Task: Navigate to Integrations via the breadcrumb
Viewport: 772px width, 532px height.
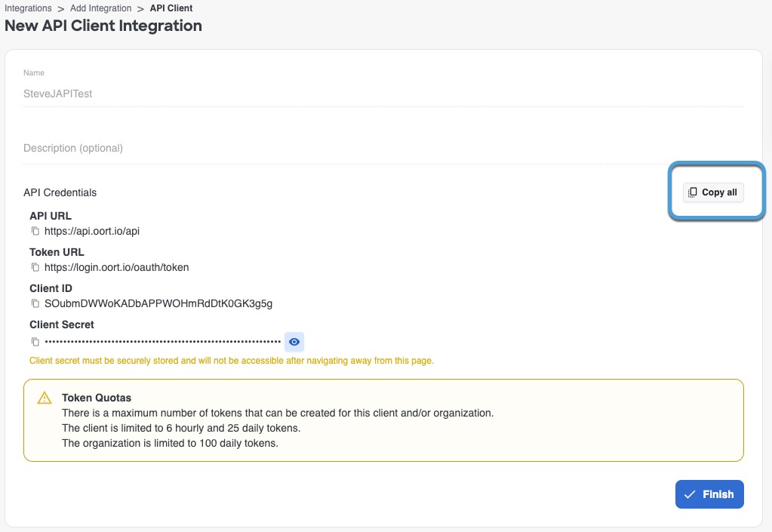Action: point(28,8)
